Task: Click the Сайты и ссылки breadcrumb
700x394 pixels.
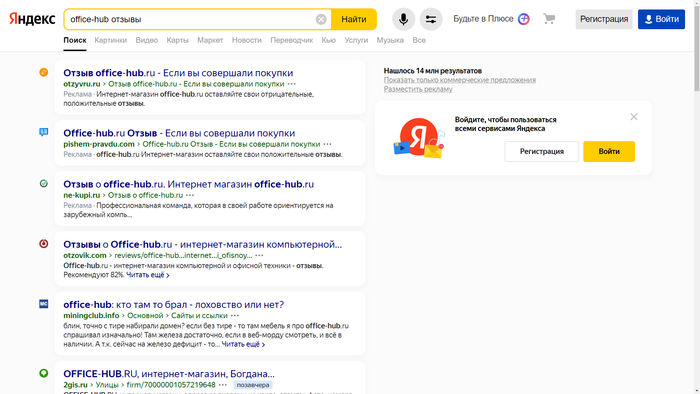Action: (199, 315)
